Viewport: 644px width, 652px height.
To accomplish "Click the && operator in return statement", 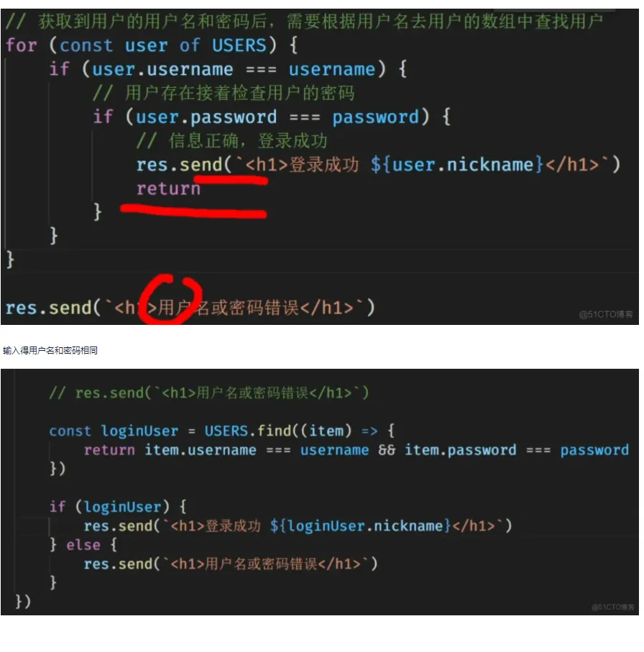I will tap(387, 450).
